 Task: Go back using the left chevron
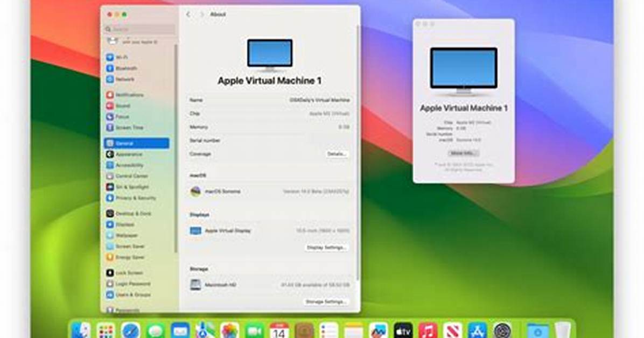(x=188, y=15)
